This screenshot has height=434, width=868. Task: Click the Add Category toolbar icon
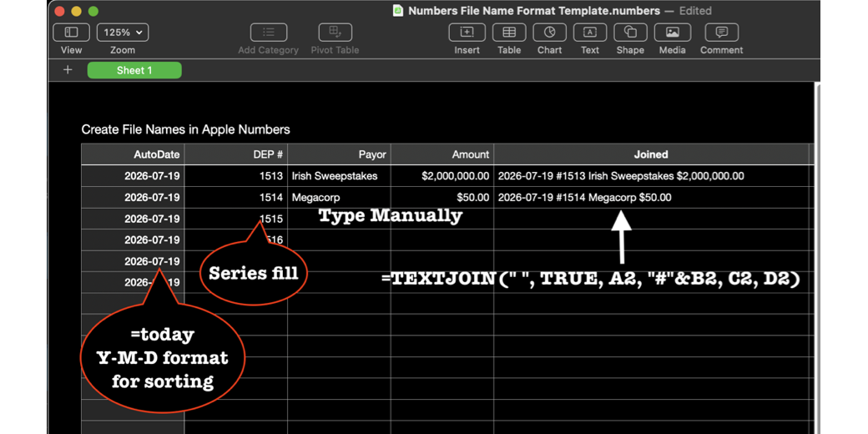(269, 33)
